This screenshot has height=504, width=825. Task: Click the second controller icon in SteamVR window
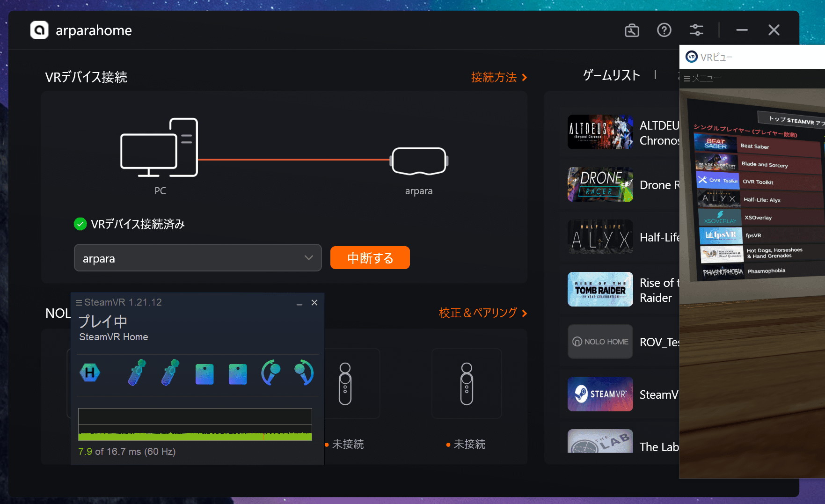(x=170, y=373)
